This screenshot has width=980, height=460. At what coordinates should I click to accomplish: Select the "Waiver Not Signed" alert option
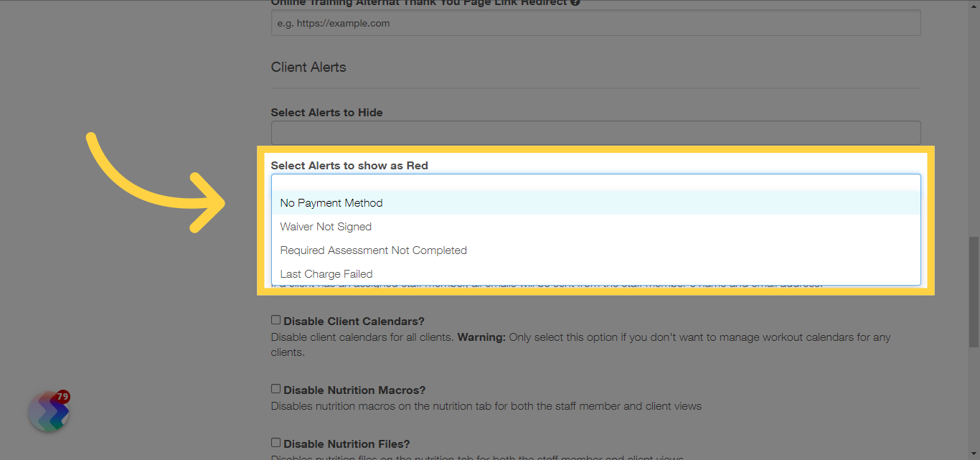(x=326, y=226)
